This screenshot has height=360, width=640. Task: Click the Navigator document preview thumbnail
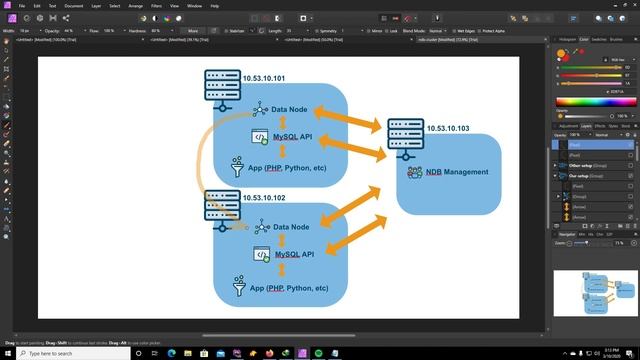point(596,293)
